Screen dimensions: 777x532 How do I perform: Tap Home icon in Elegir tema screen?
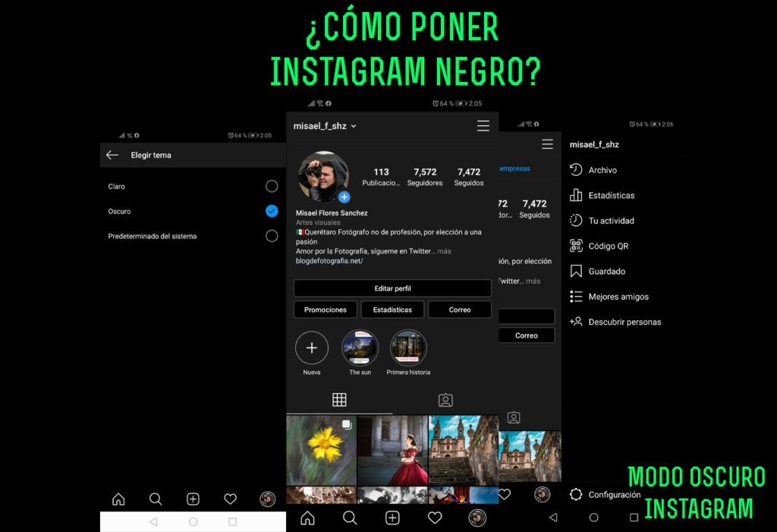point(118,499)
